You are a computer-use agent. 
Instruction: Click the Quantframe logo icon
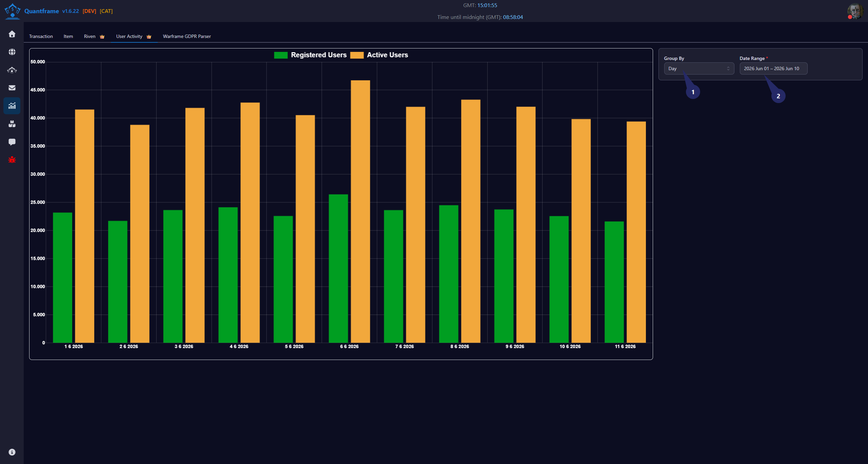coord(13,11)
